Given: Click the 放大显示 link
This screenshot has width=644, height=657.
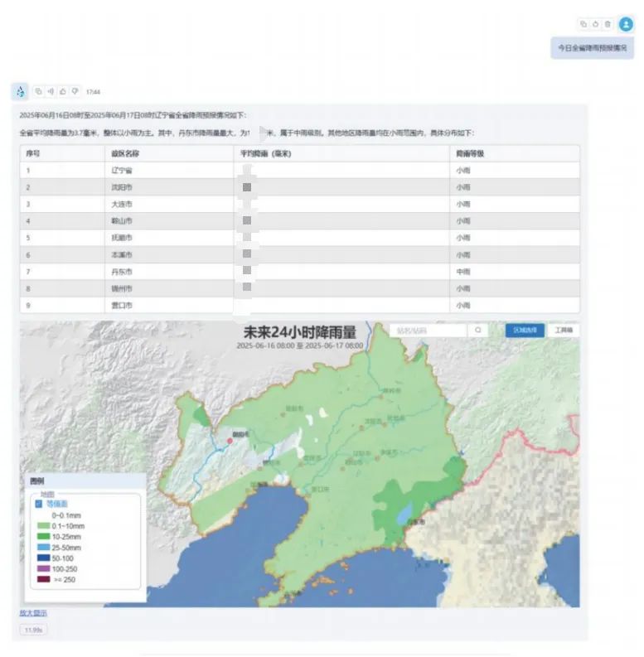Looking at the screenshot, I should (33, 613).
